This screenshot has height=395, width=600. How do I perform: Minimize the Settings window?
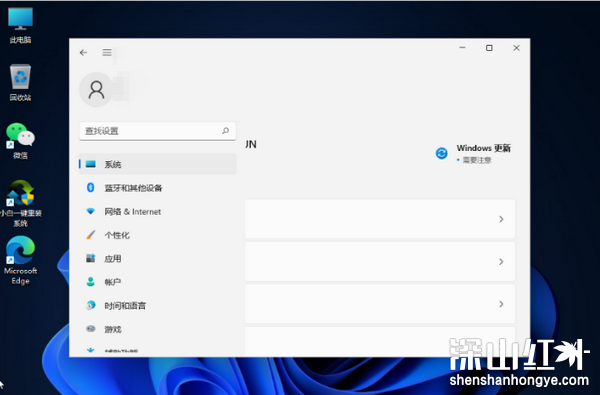tap(462, 48)
